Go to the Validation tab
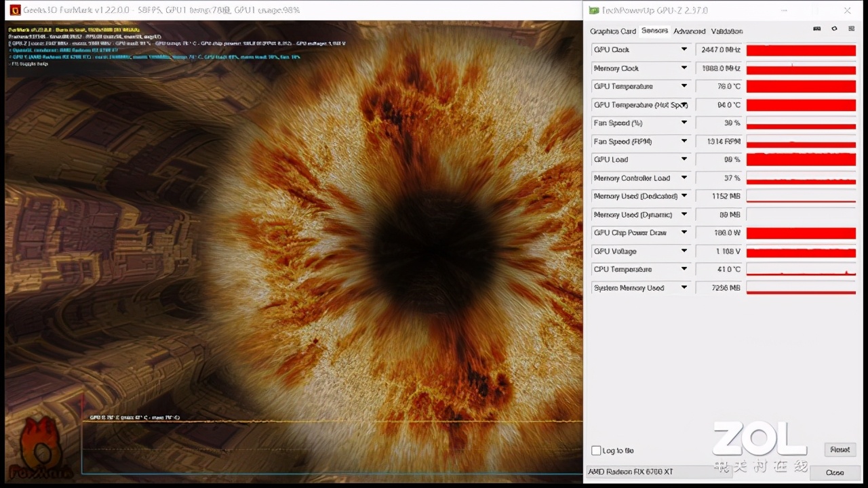Screen dimensions: 868x488 (726, 31)
